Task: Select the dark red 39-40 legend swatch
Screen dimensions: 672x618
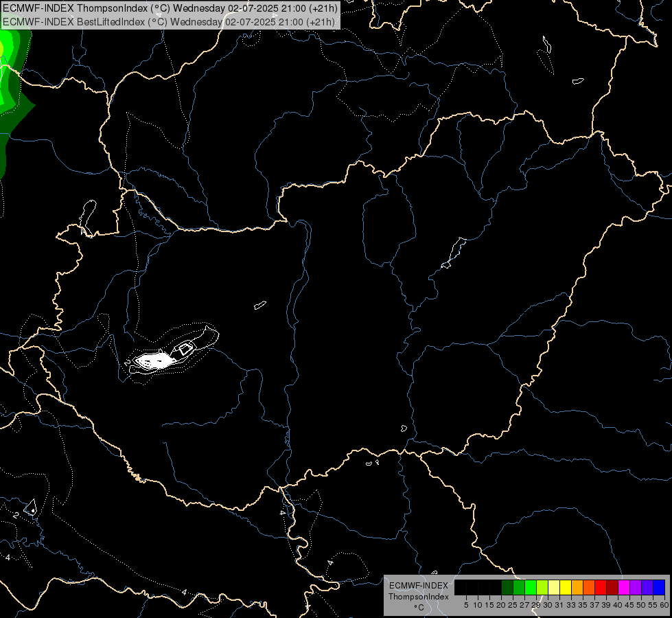Action: coord(612,587)
